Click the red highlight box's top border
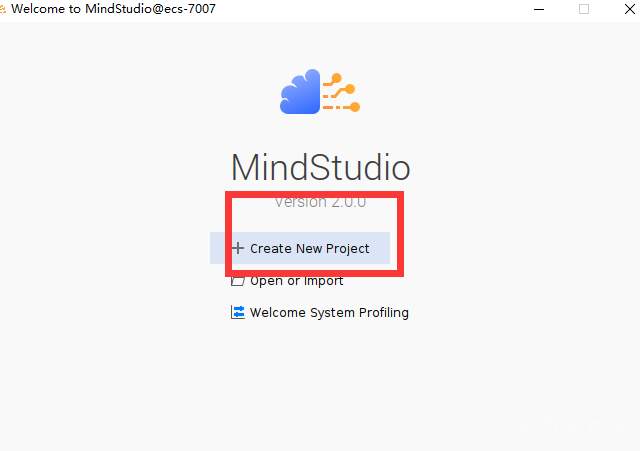 (314, 195)
